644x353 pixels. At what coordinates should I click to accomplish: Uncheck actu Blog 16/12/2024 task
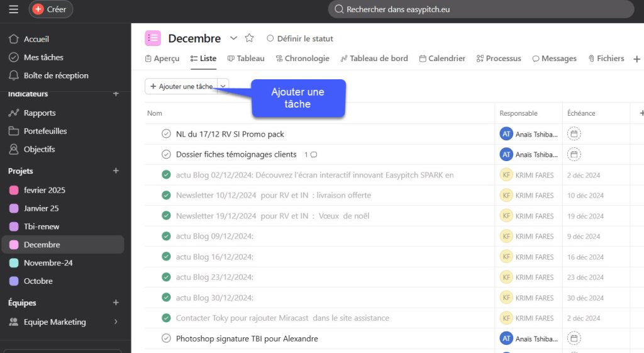click(166, 257)
